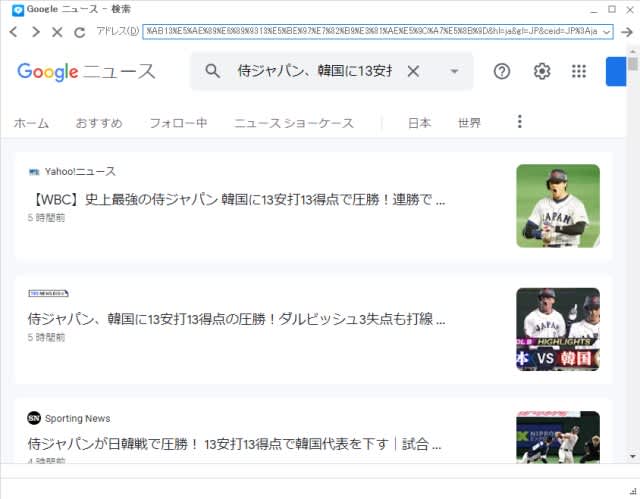Click the stadium game thumbnail image
640x499 pixels.
click(x=558, y=437)
